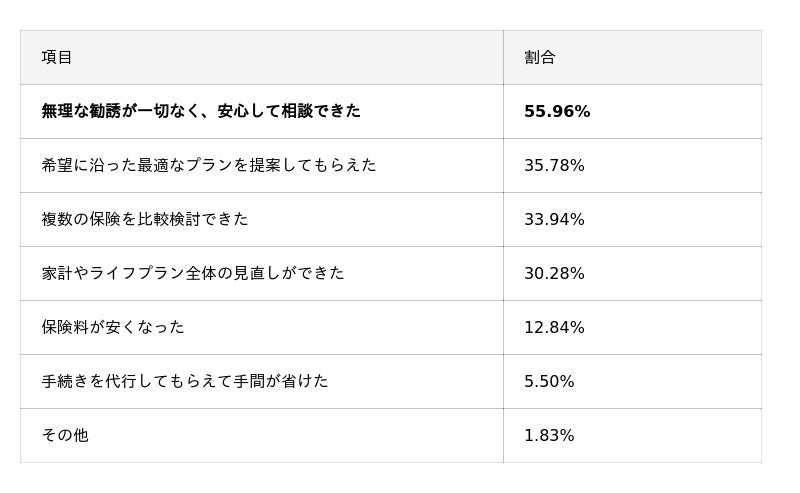
Task: Select the 家計やライフプラン全体の見直し label
Action: click(193, 273)
